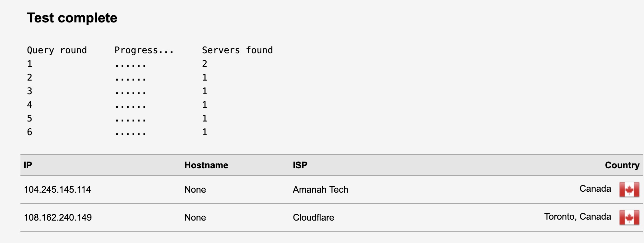Click the None hostname in the Cloudflare row
Image resolution: width=644 pixels, height=243 pixels.
[x=195, y=218]
